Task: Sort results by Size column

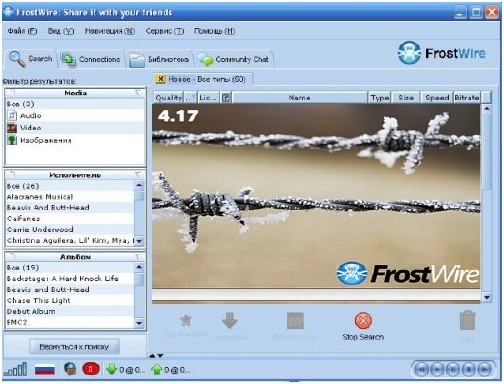Action: click(406, 97)
